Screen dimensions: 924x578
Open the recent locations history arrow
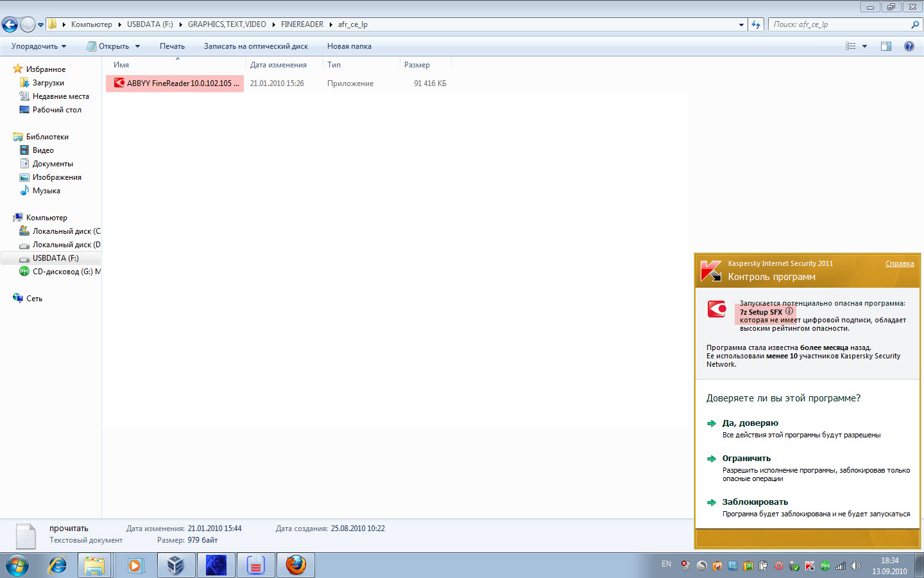(x=40, y=25)
